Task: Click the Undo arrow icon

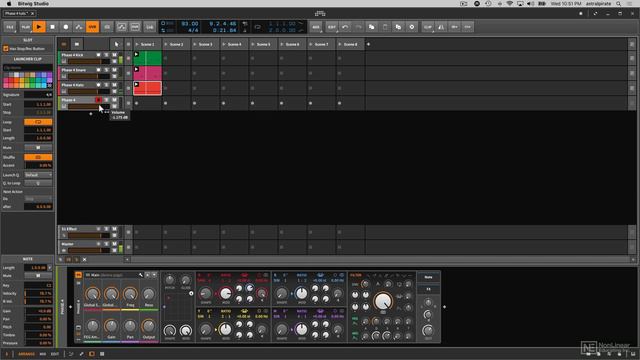Action: [345, 27]
